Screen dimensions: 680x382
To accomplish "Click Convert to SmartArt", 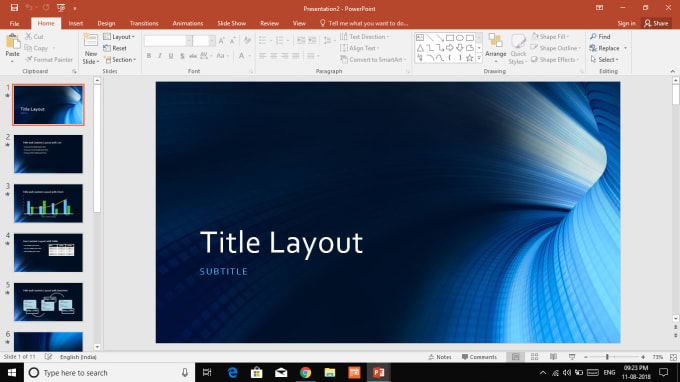I will tap(373, 59).
